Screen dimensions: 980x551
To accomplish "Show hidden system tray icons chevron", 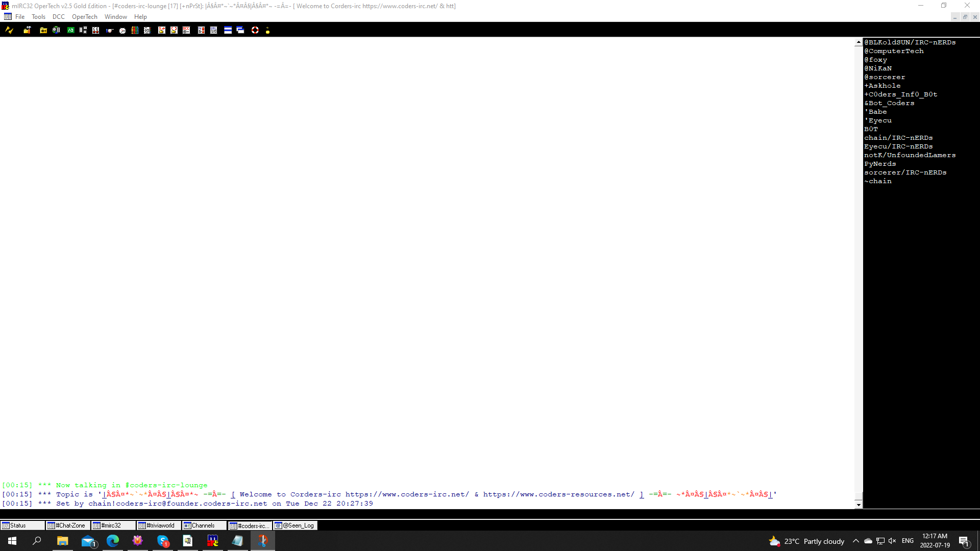I will click(855, 541).
